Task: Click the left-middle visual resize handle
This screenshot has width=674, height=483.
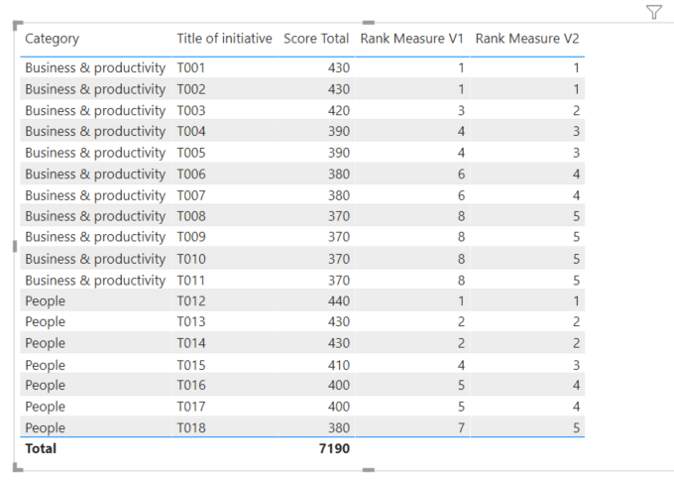Action: pos(15,246)
